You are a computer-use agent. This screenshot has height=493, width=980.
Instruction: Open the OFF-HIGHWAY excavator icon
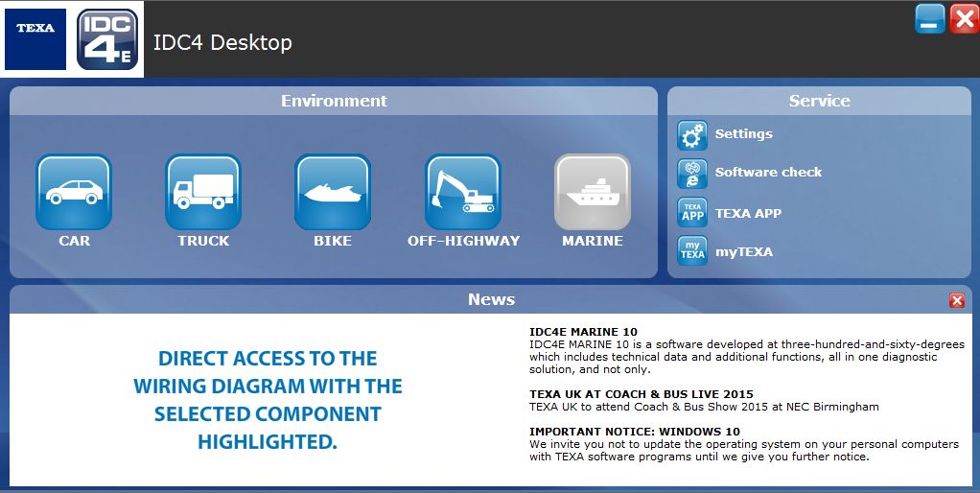pos(463,192)
